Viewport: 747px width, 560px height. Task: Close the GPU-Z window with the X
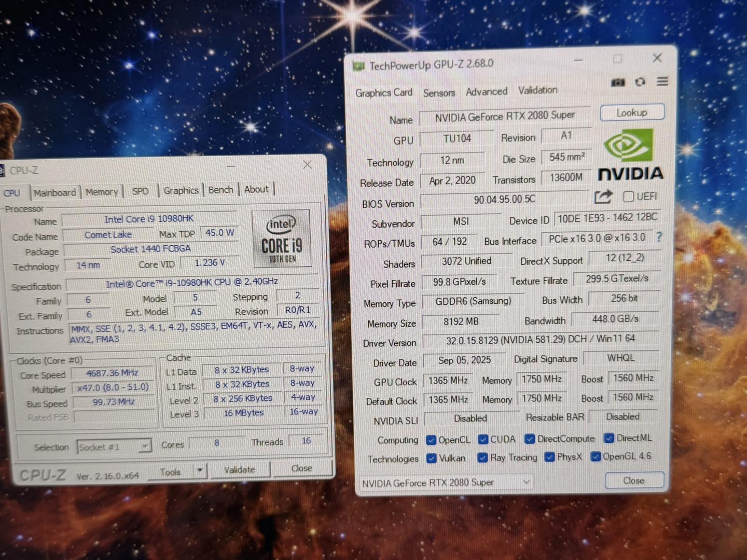click(657, 58)
